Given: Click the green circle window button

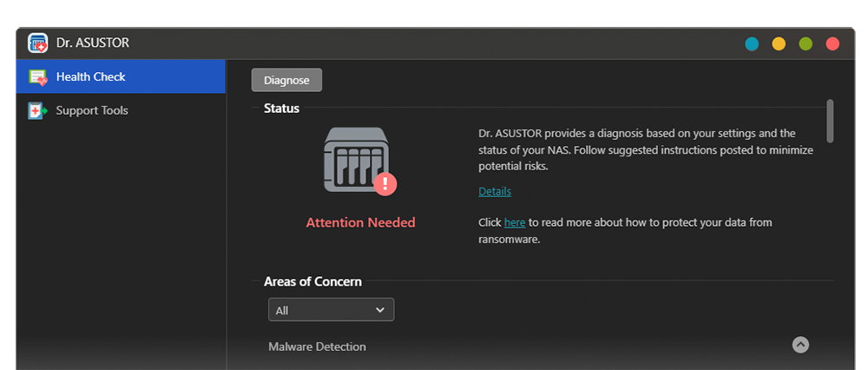Looking at the screenshot, I should [806, 43].
